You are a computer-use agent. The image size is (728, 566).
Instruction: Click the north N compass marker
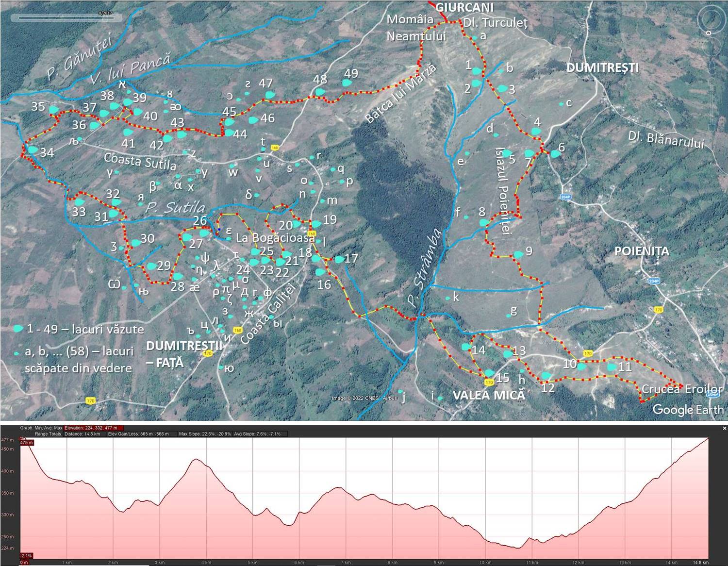click(709, 33)
